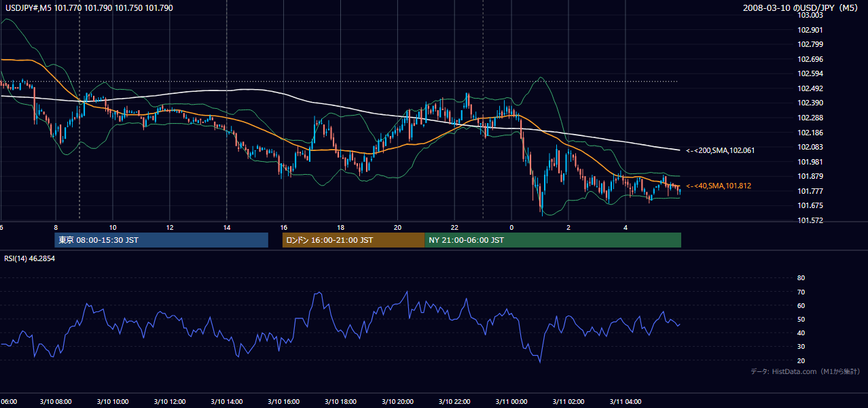
Task: Click RSI axis level 20
Action: [x=801, y=360]
